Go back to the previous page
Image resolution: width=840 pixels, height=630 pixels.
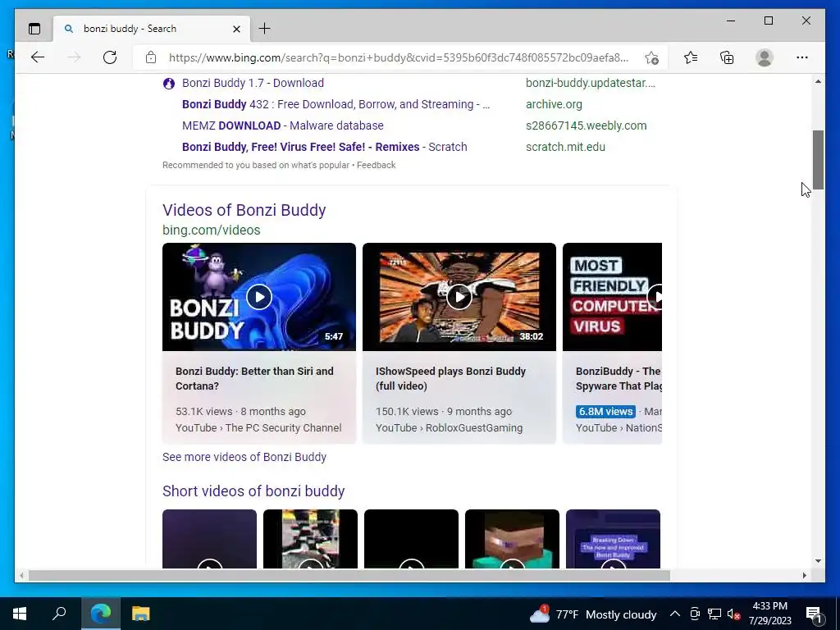[38, 57]
